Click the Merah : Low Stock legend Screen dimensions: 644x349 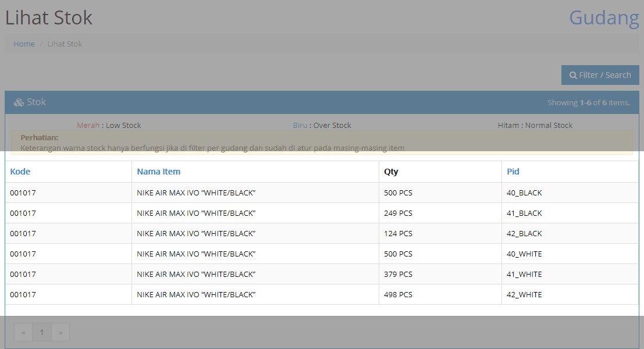(109, 125)
